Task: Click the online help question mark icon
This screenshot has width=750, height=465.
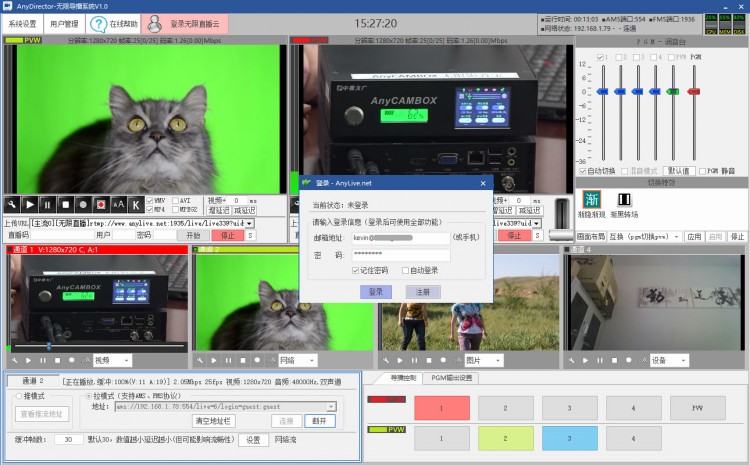Action: click(99, 24)
